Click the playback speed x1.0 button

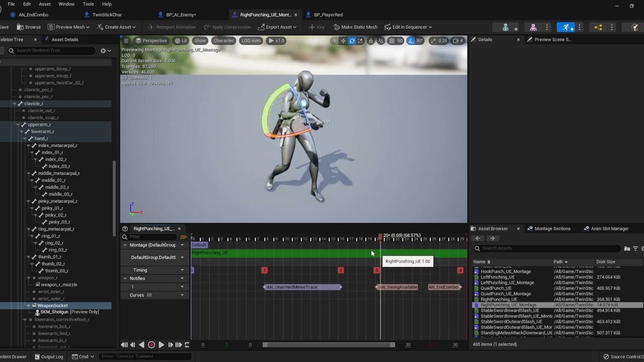(x=276, y=41)
